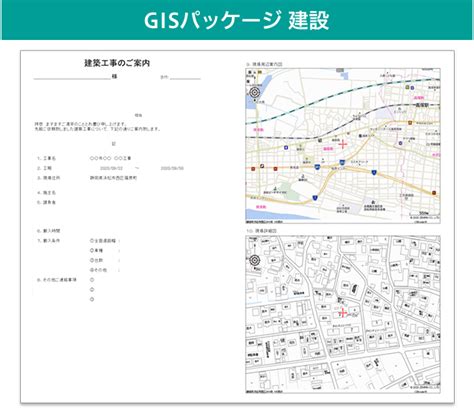Click the 300m scale bar on the overview map
Image resolution: width=474 pixels, height=410 pixels.
(x=423, y=213)
